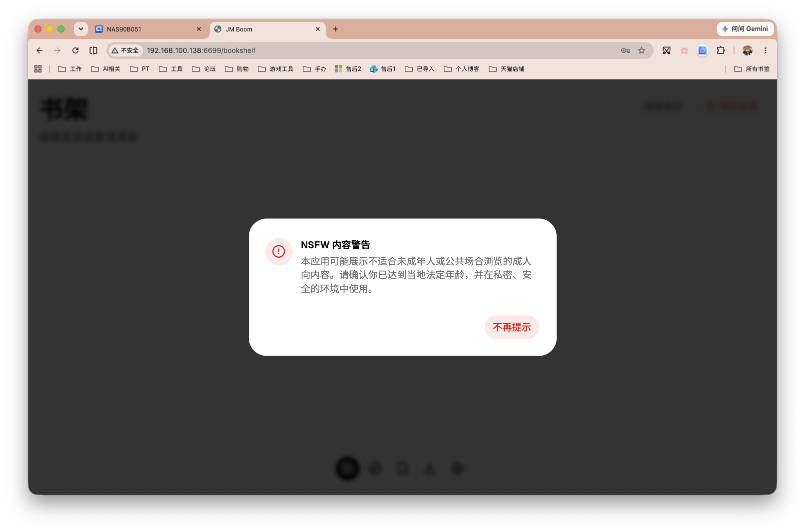This screenshot has height=532, width=805.
Task: Expand the tab search dropdown arrow
Action: tap(81, 29)
